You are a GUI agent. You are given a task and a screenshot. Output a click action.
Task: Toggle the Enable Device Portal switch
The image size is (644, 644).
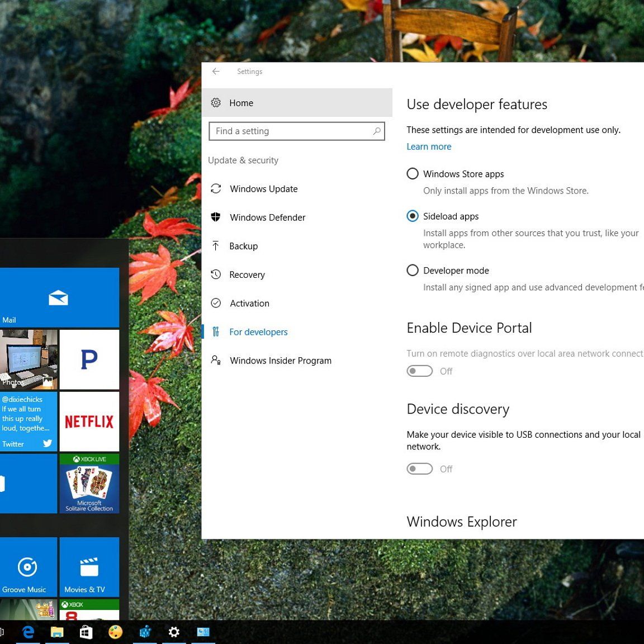(x=420, y=371)
